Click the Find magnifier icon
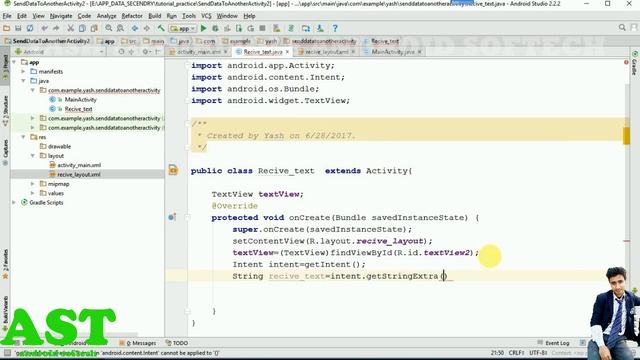Image resolution: width=640 pixels, height=360 pixels. tap(109, 28)
